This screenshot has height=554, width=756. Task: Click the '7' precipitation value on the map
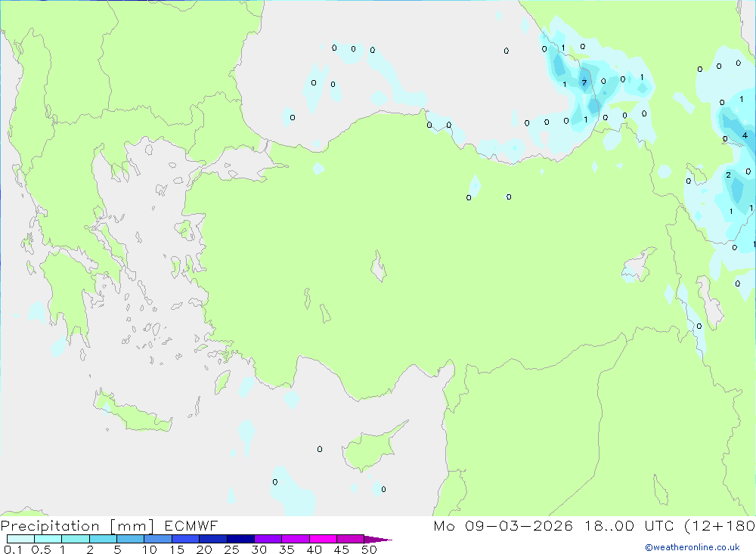point(584,83)
